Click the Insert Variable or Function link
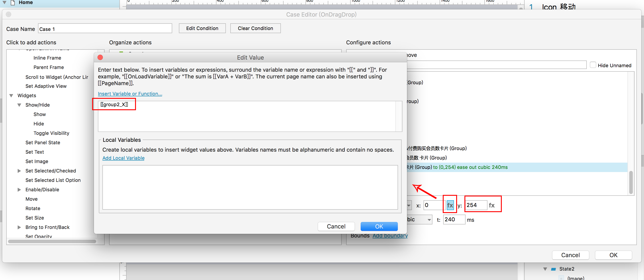Screen dimensions: 644x280 click(x=130, y=93)
